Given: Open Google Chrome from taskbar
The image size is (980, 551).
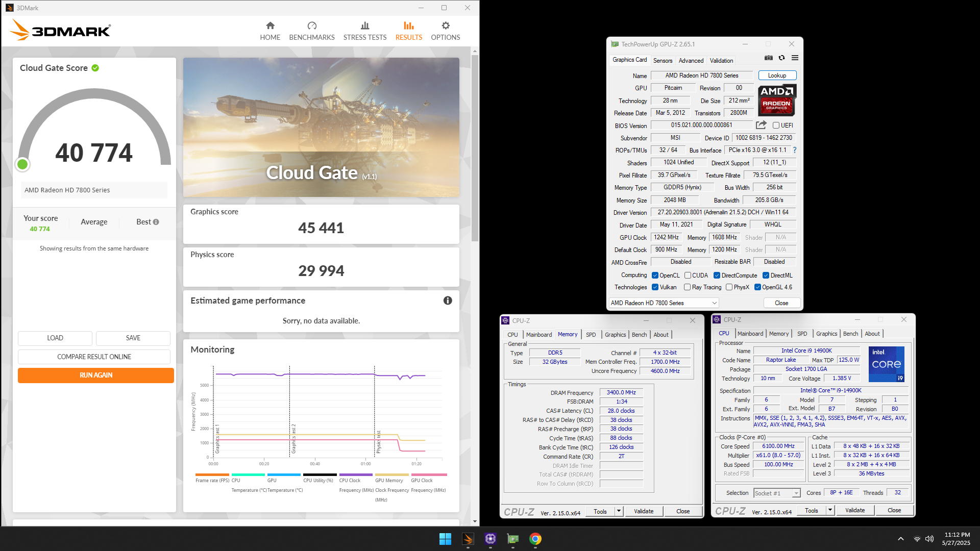Looking at the screenshot, I should tap(535, 539).
